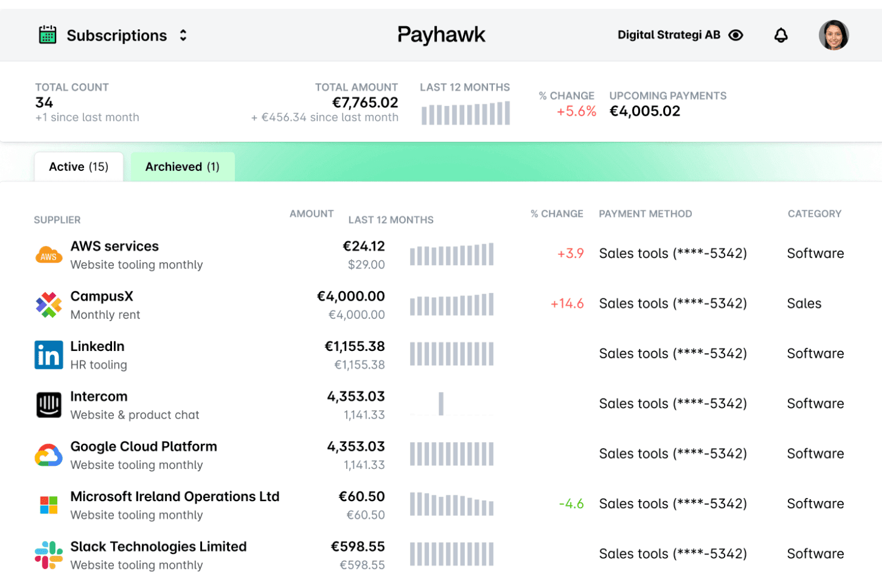Click the Intercom Sales tools payment method
The height and width of the screenshot is (588, 882).
[x=673, y=404]
